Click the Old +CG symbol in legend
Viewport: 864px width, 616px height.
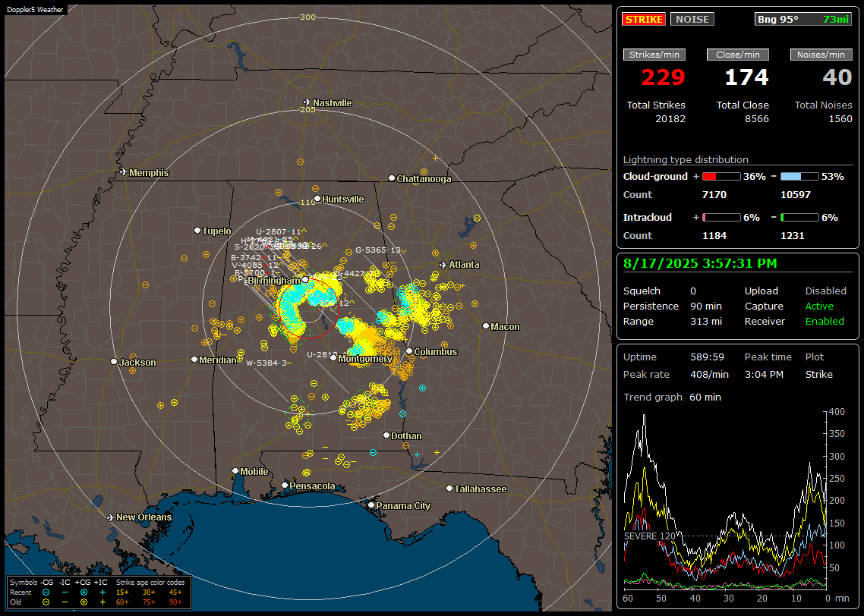(x=84, y=602)
